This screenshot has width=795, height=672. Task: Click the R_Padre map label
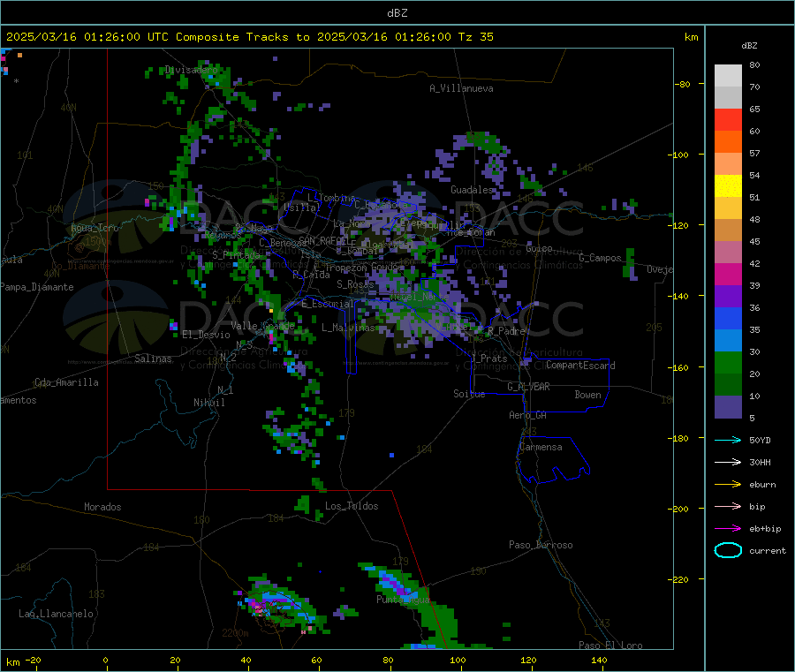[506, 331]
